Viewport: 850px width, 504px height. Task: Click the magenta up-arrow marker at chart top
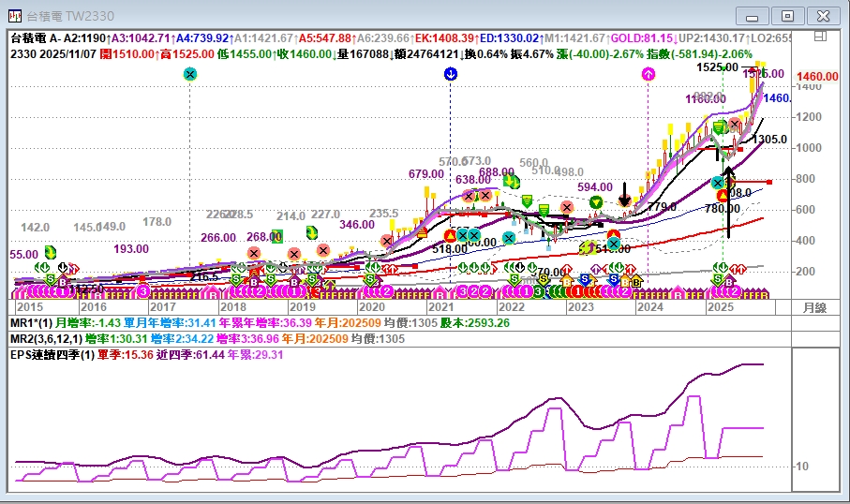pos(649,74)
